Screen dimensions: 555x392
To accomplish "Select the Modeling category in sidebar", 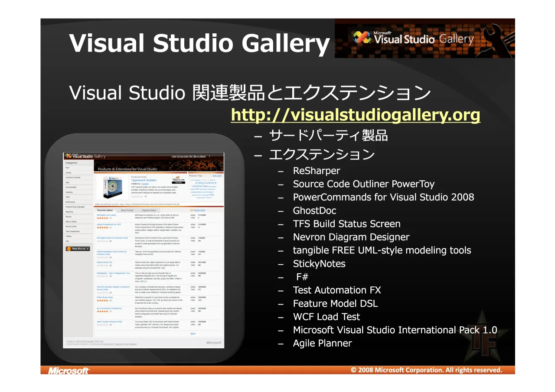I will (78, 192).
